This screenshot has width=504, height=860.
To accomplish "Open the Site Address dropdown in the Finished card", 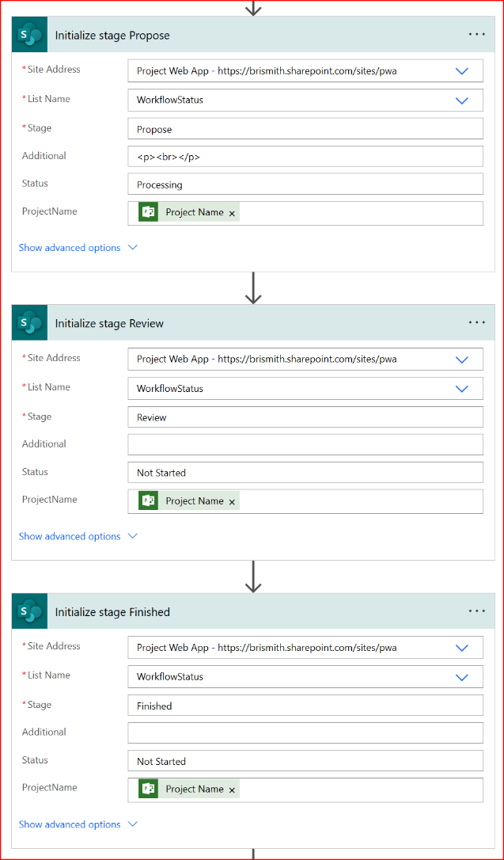I will pos(462,648).
